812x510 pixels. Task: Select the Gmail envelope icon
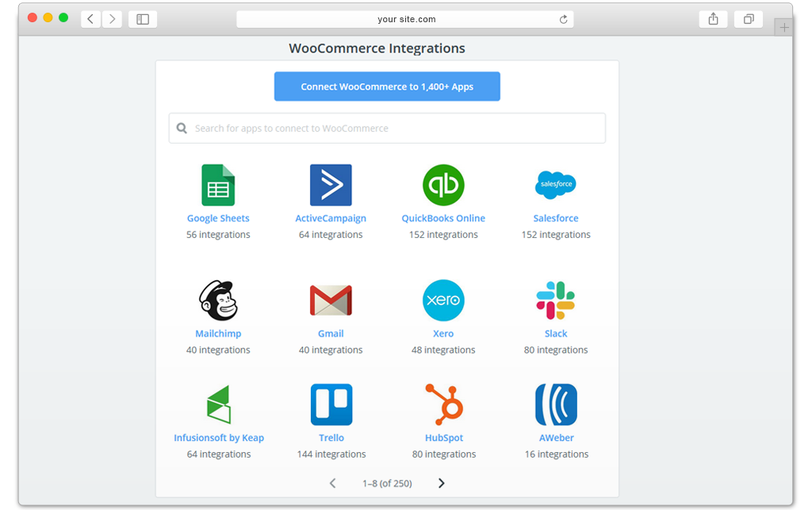[331, 301]
